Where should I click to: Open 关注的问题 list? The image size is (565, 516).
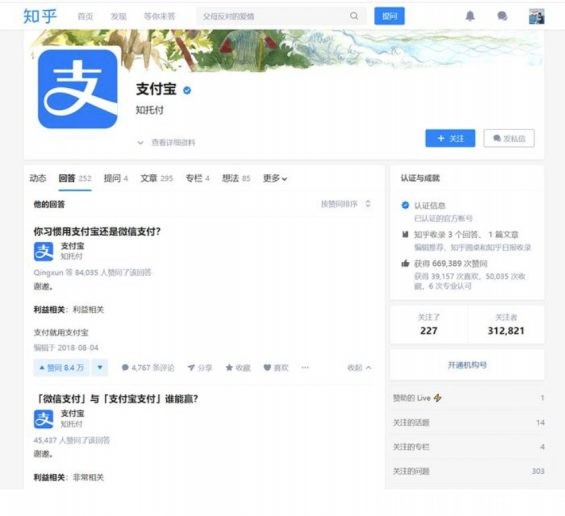[x=468, y=471]
